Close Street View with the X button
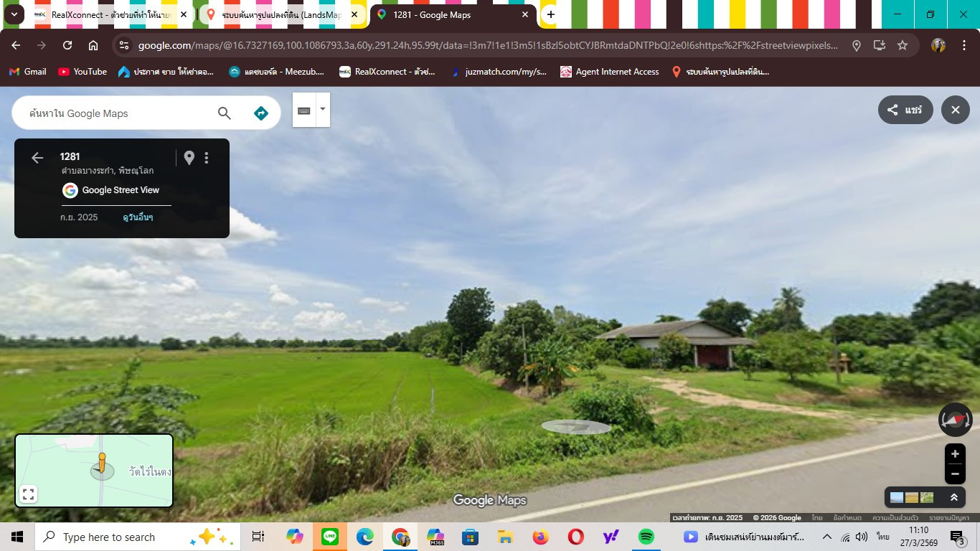This screenshot has width=980, height=551. point(956,110)
